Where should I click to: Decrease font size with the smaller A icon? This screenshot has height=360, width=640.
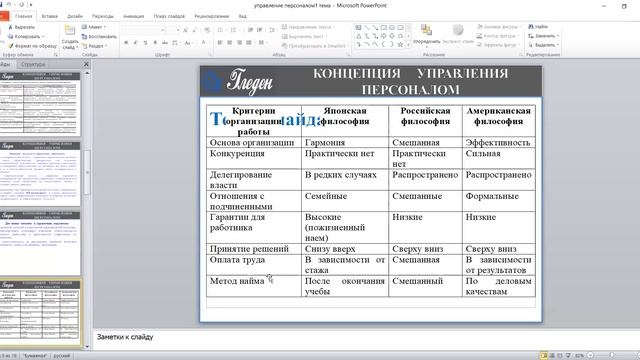pyautogui.click(x=195, y=30)
